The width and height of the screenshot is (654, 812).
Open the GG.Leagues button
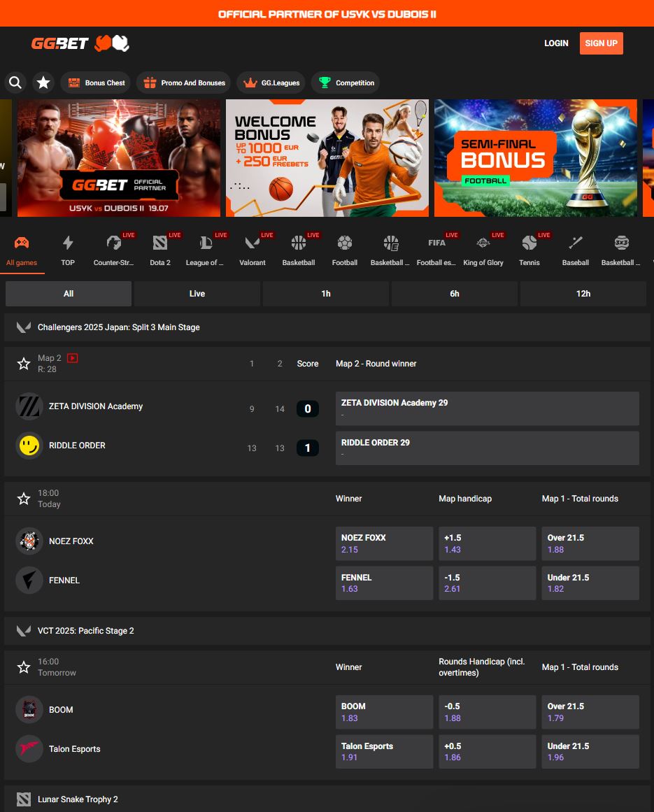(x=271, y=83)
